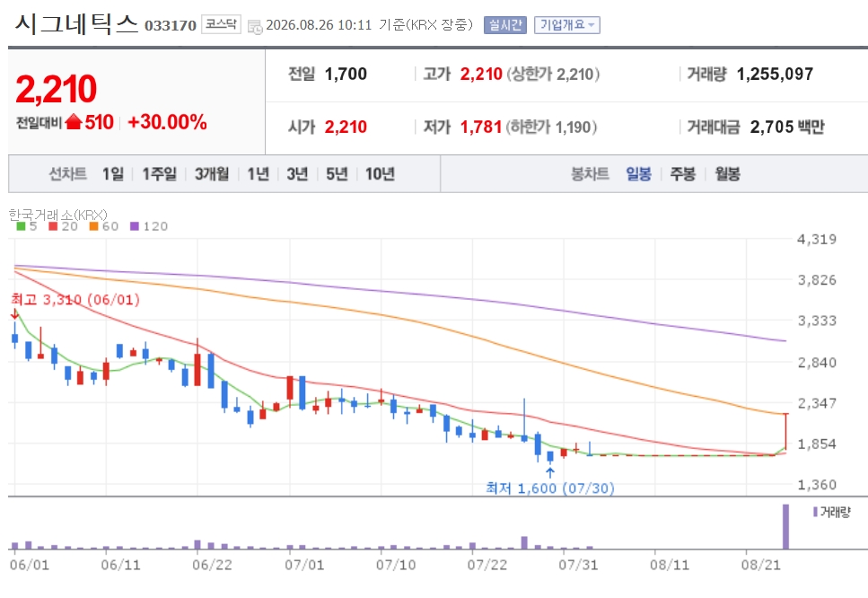Click the red up-arrow price change icon
This screenshot has height=598, width=868.
(x=73, y=122)
